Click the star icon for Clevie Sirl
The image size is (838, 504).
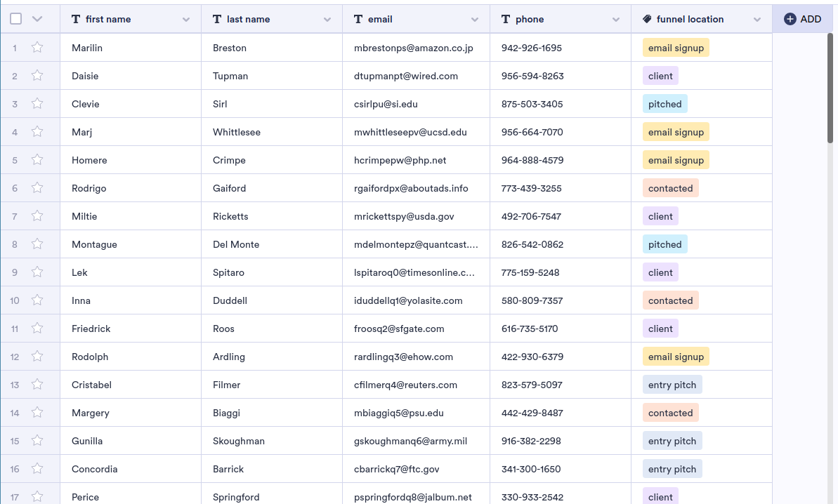click(x=37, y=104)
